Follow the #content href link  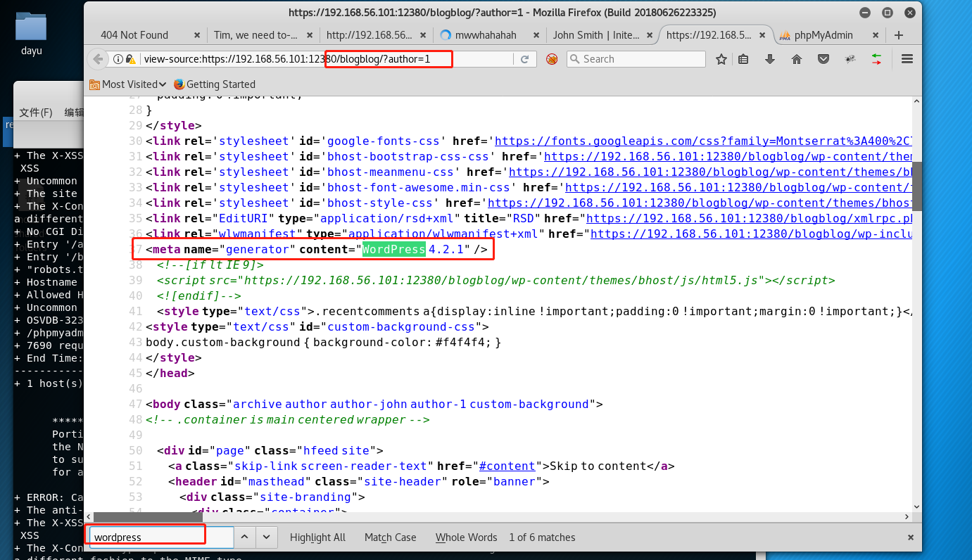[507, 466]
